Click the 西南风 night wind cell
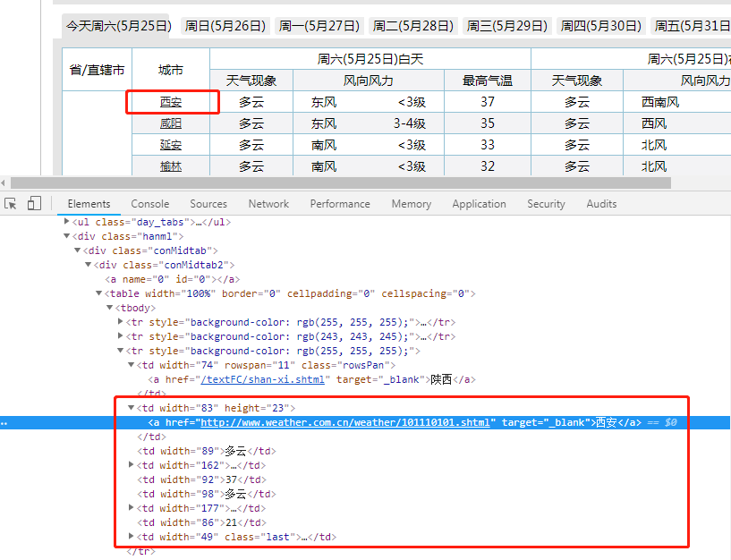731x560 pixels. pyautogui.click(x=660, y=102)
